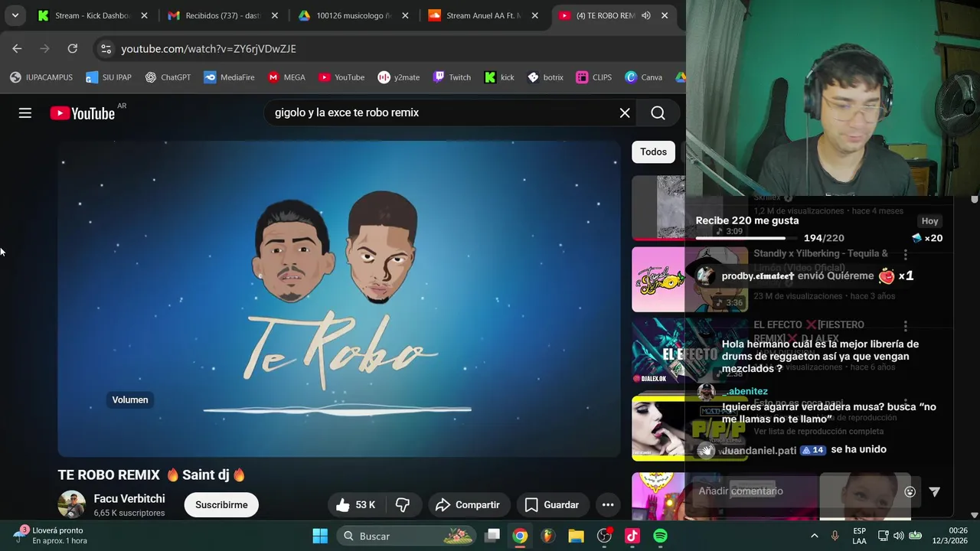Viewport: 980px width, 551px height.
Task: Go back with the browser back arrow
Action: click(17, 48)
